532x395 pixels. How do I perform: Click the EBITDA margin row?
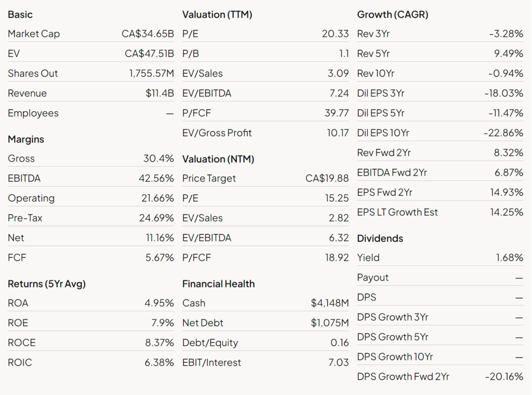pos(90,178)
